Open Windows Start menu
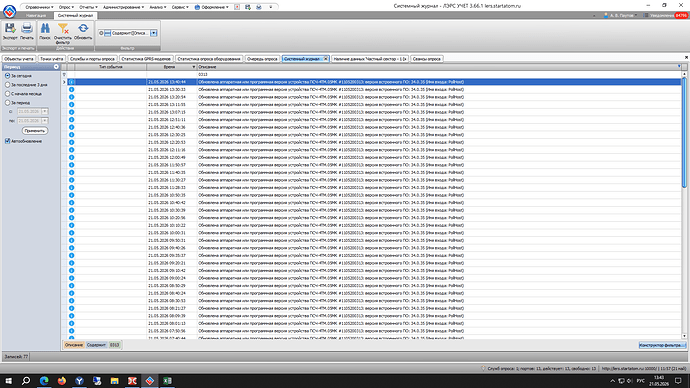 [x=8, y=381]
